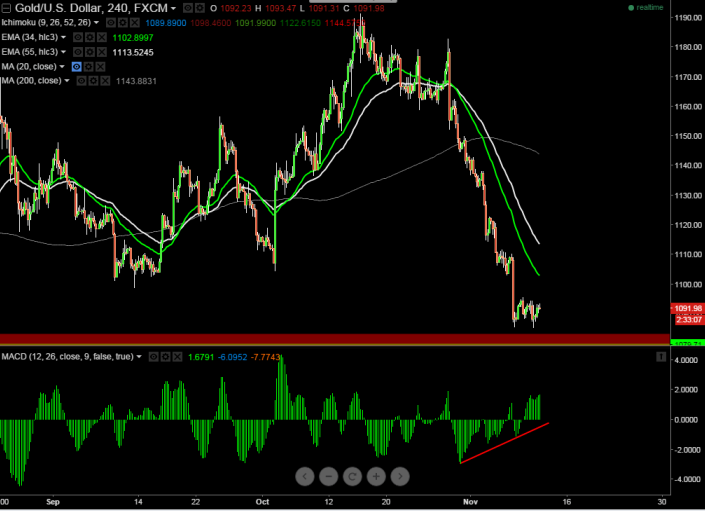The height and width of the screenshot is (511, 705).
Task: Click the MA 200 value 1143.8831
Action: pyautogui.click(x=136, y=81)
